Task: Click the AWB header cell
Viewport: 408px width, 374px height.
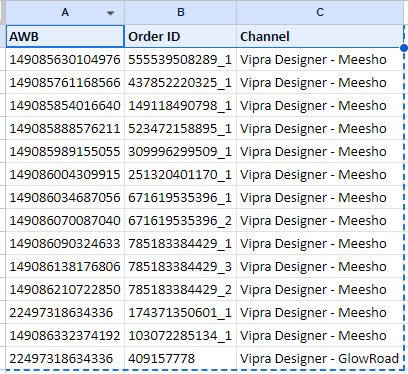Action: coord(65,36)
